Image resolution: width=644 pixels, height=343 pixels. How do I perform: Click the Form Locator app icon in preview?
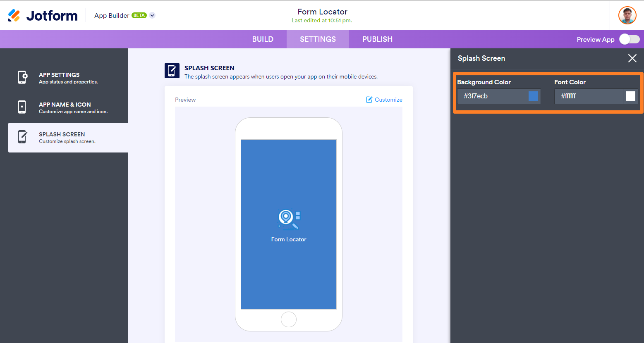pyautogui.click(x=289, y=219)
